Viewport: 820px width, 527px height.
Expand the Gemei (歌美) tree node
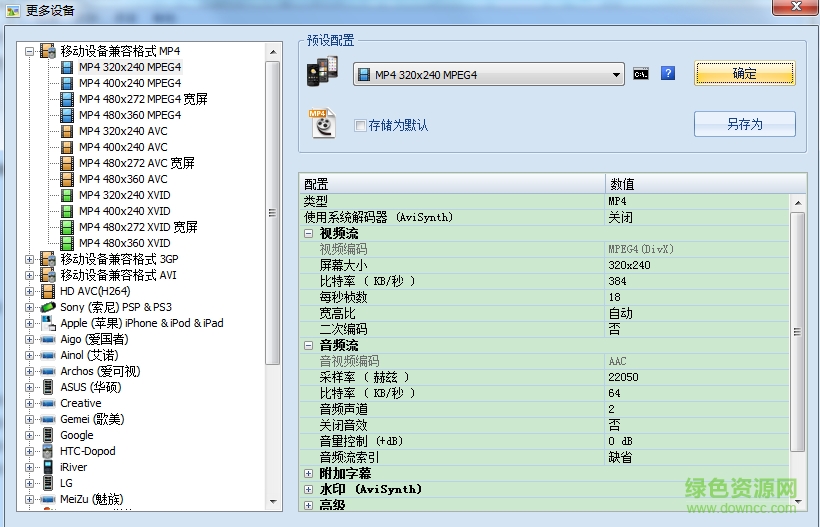tap(29, 419)
